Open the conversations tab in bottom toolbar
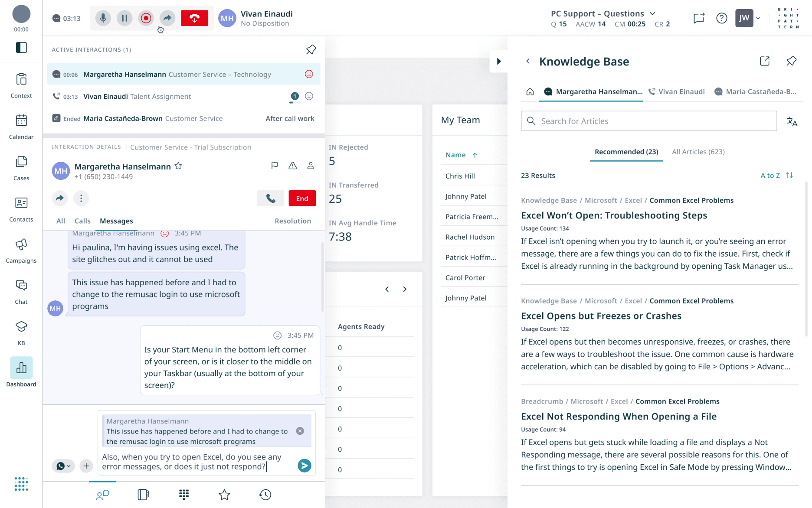 [x=103, y=495]
